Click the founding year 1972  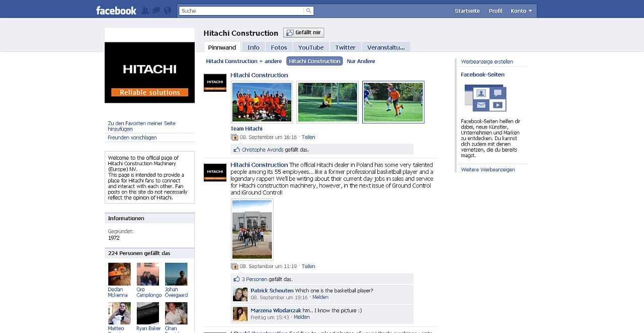click(x=114, y=238)
